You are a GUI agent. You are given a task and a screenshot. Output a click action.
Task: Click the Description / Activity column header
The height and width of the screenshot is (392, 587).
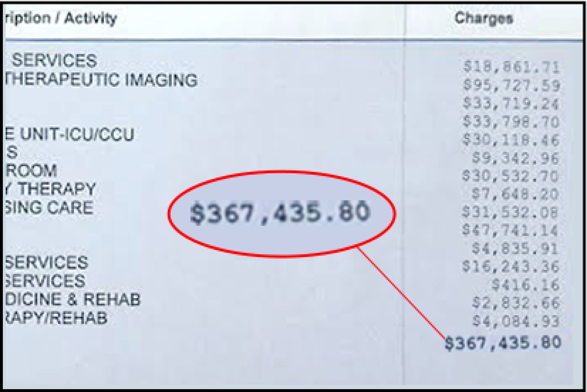point(61,18)
